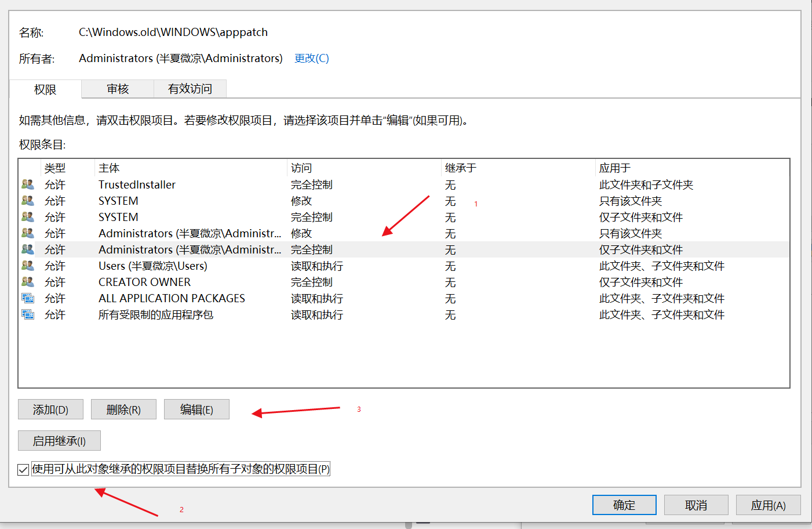
Task: Click the CREATOR OWNER group icon
Action: [27, 282]
